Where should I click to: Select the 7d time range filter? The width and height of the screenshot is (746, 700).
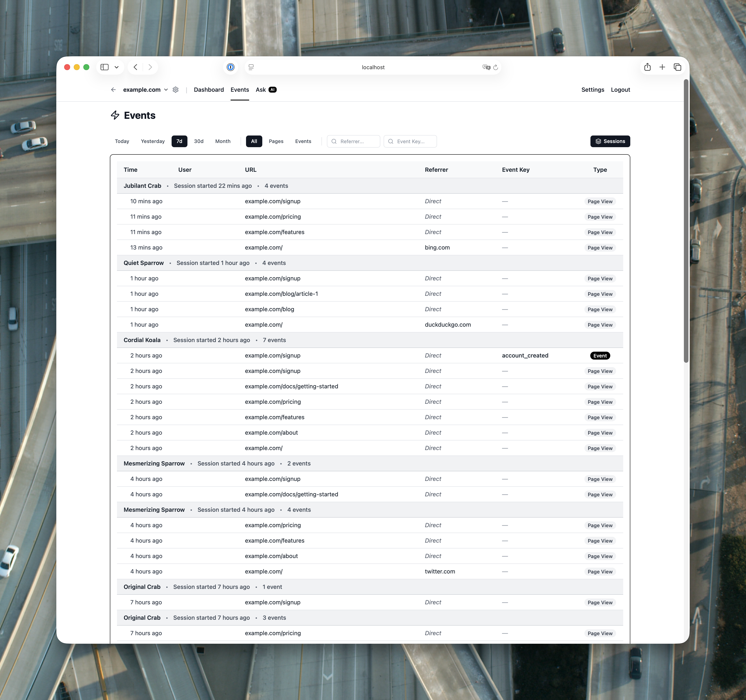[179, 141]
